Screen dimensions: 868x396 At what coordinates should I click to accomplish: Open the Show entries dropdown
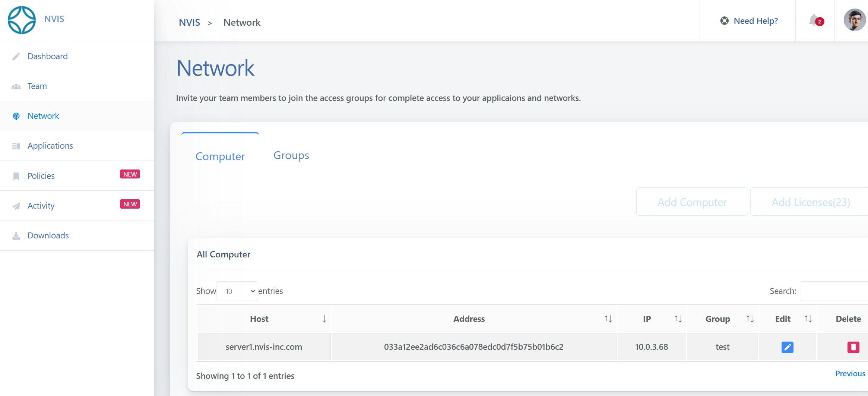(x=237, y=291)
